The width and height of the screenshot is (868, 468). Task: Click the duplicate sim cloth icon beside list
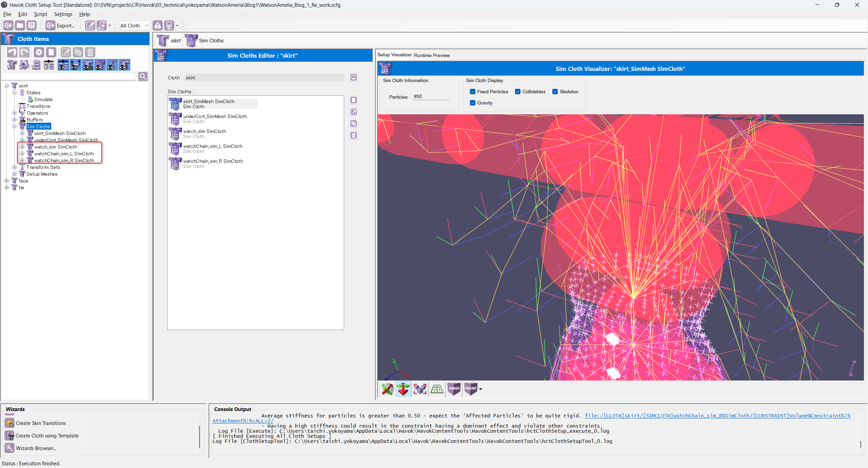click(354, 123)
